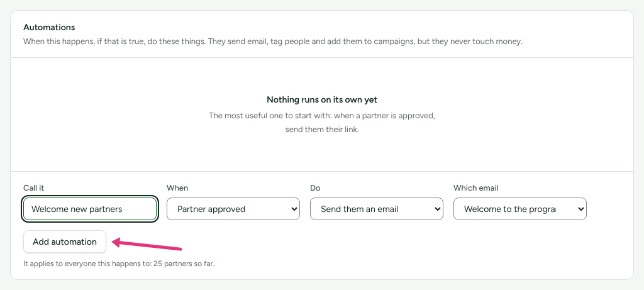Open the 'Do' Send them an email dropdown
This screenshot has height=290, width=644.
tap(377, 209)
